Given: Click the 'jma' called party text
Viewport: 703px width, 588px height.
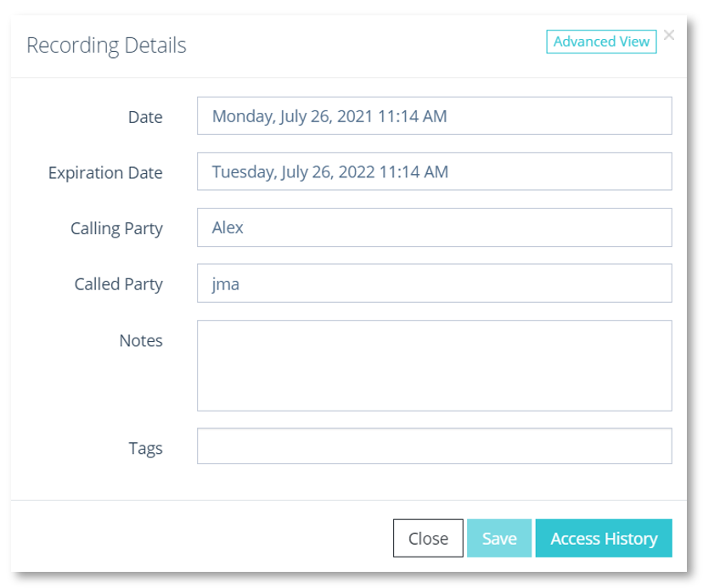Looking at the screenshot, I should [226, 284].
